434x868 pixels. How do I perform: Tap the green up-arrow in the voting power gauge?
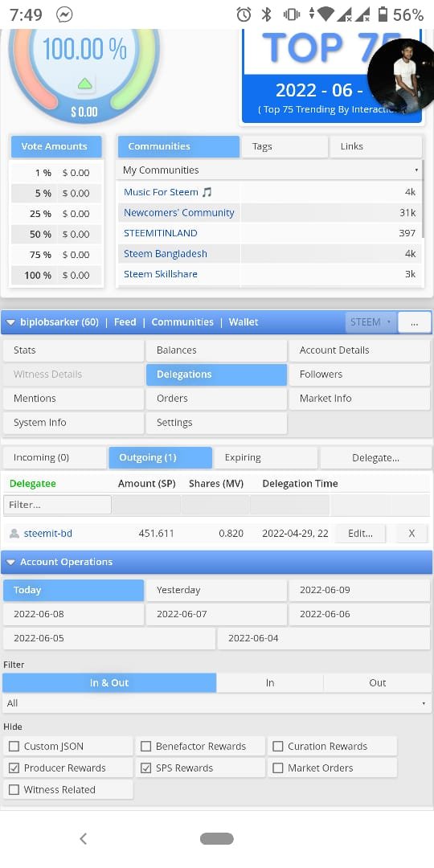pos(84,84)
